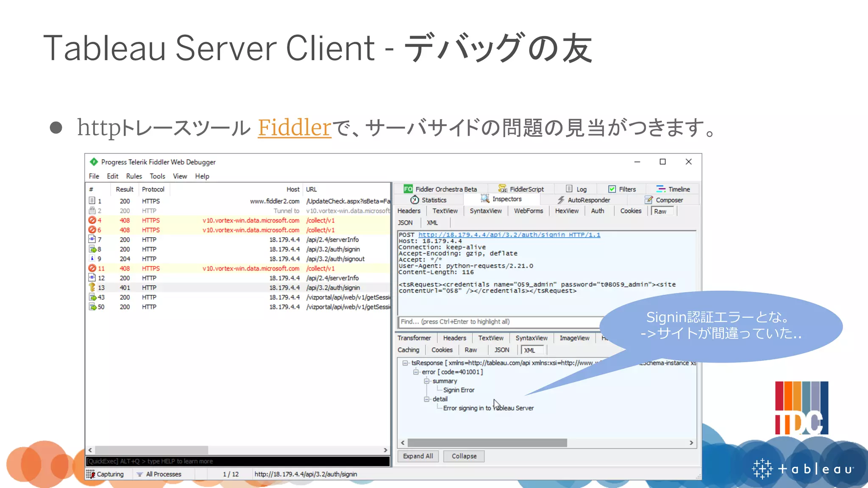Collapse the tsResponse tree node

coord(405,363)
